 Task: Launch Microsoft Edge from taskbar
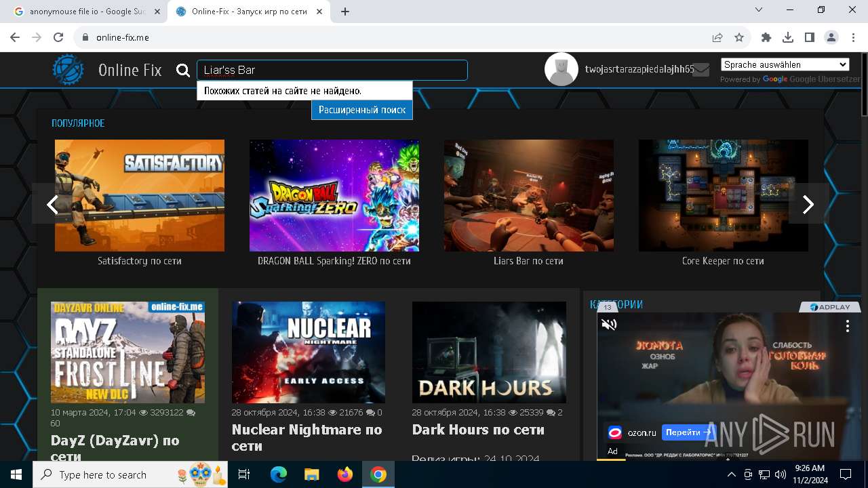[279, 474]
